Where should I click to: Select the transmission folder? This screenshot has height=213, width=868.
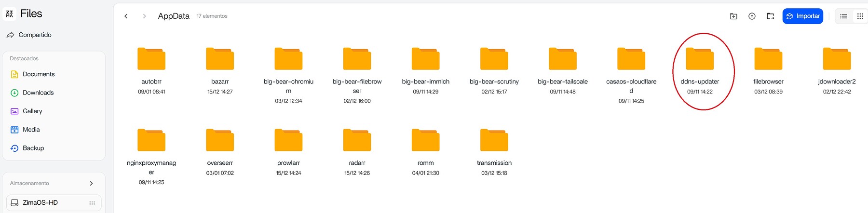[494, 151]
